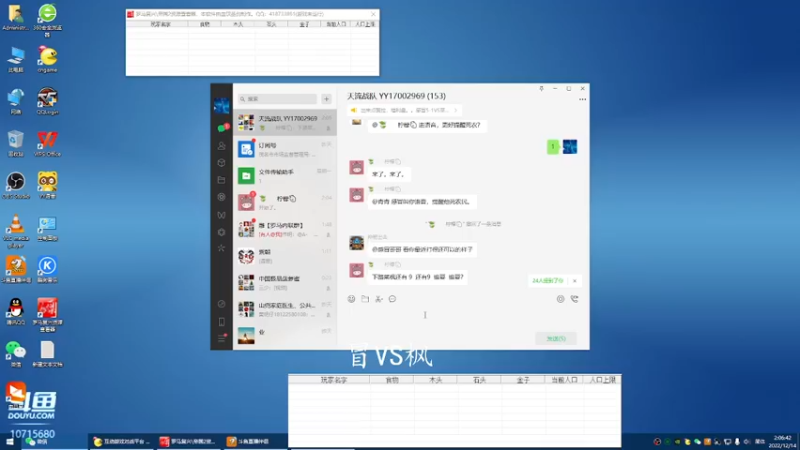Click Windows Start button

10,442
